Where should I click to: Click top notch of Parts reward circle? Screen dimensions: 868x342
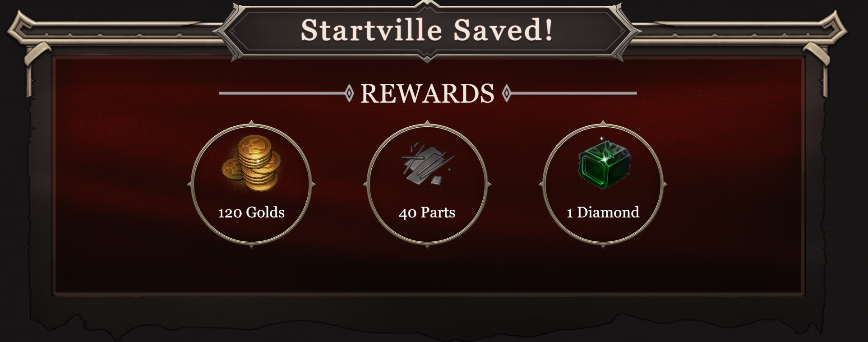427,123
